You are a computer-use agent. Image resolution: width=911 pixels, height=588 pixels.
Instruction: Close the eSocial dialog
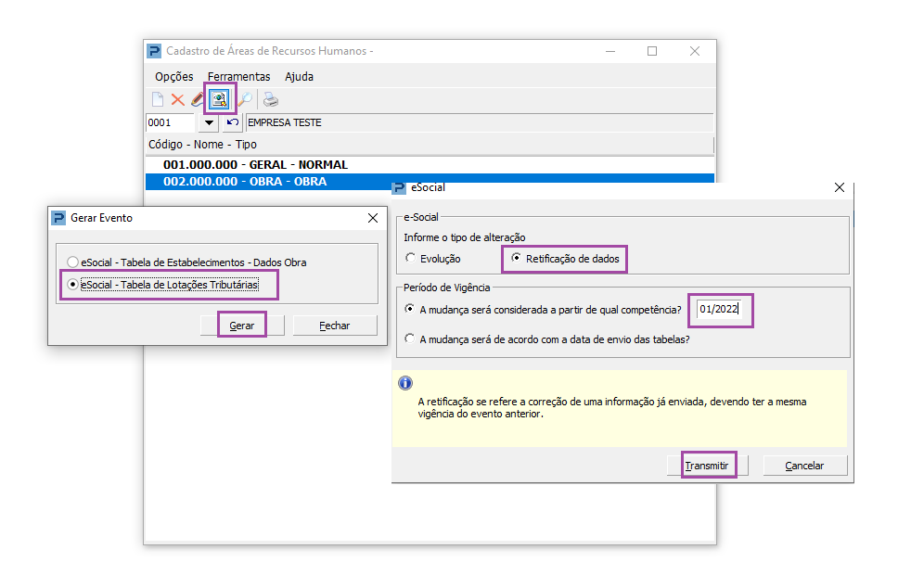pos(839,187)
